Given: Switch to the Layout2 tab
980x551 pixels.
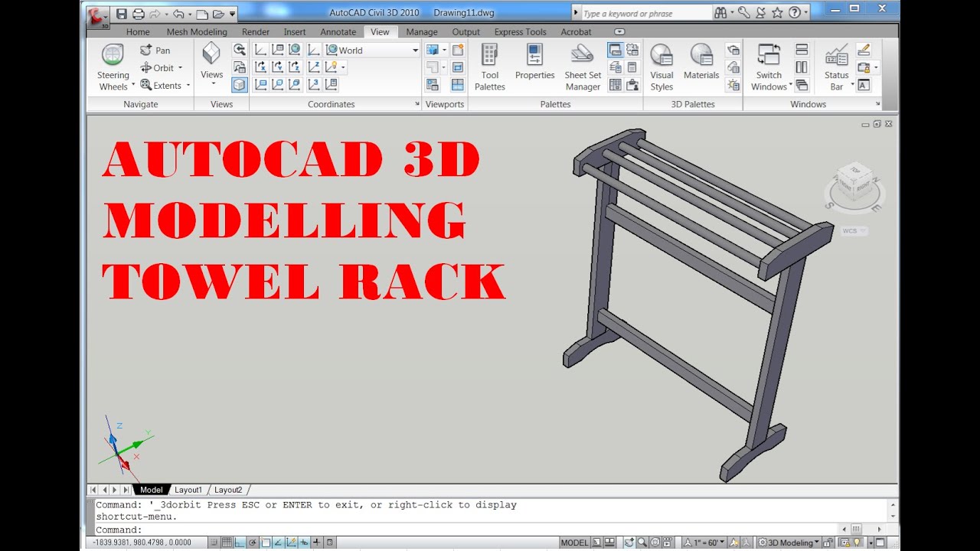Looking at the screenshot, I should tap(228, 490).
